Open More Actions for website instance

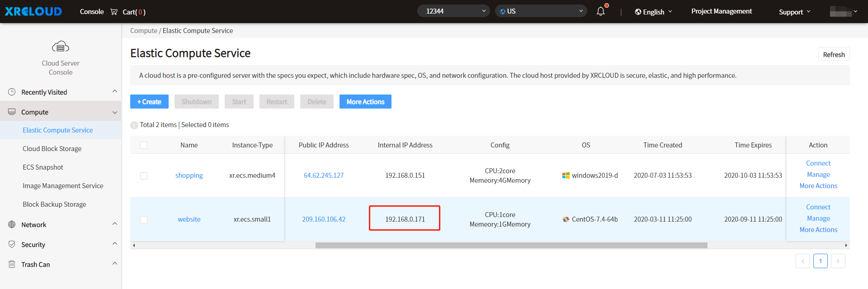coord(818,230)
